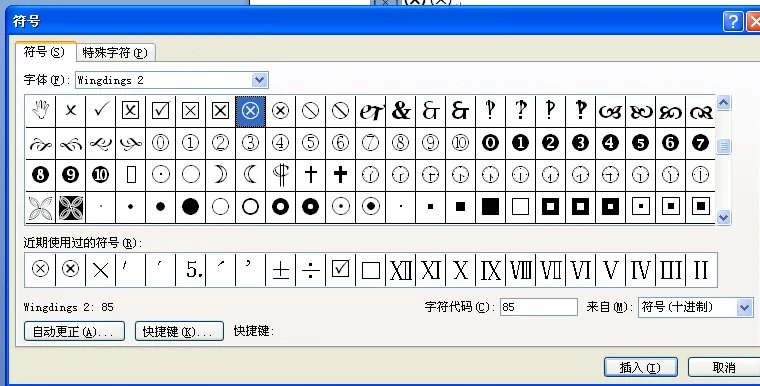Screen dimensions: 760x386
Task: Select the black circled number 0 symbol
Action: click(x=491, y=143)
